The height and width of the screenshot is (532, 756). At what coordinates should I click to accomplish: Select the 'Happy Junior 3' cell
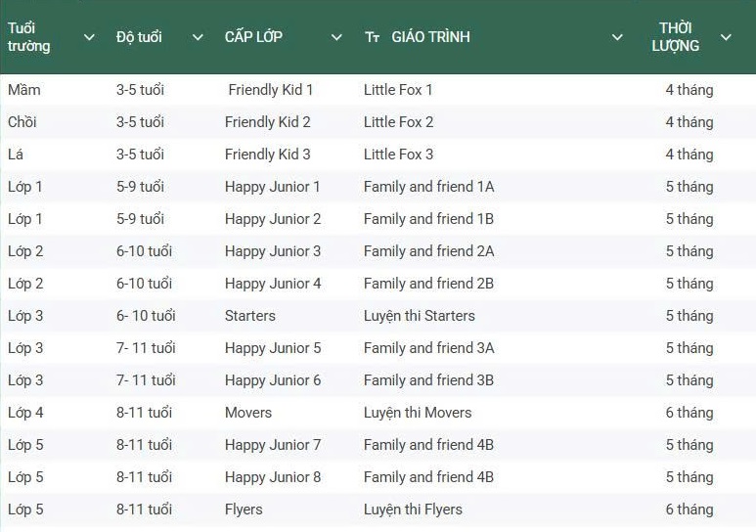tap(273, 251)
